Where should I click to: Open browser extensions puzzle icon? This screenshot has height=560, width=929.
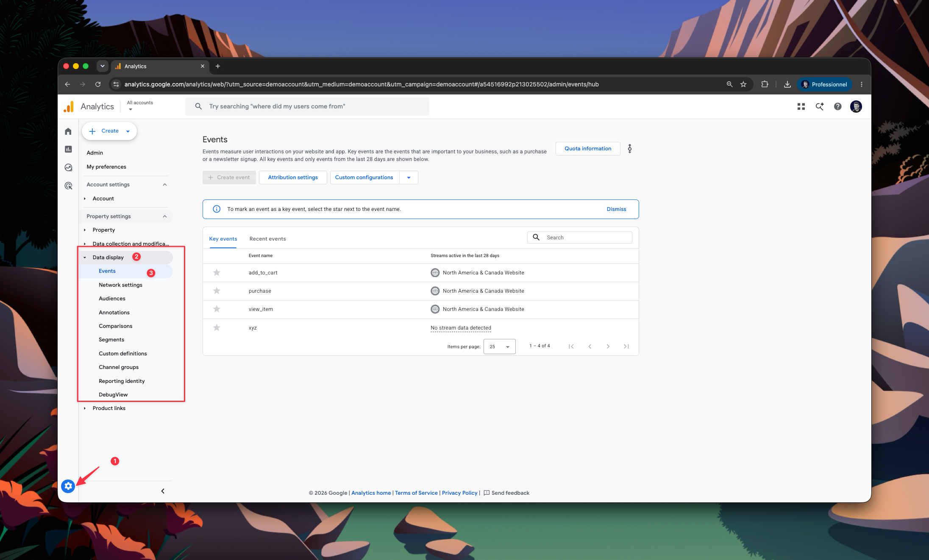tap(765, 84)
